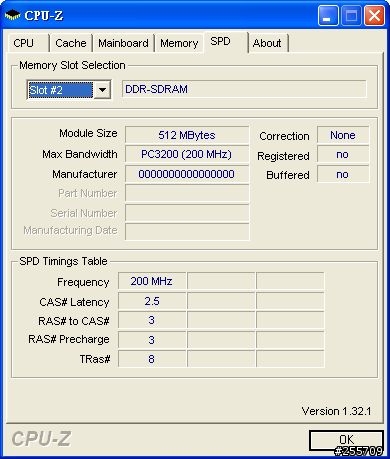The width and height of the screenshot is (390, 459).
Task: Click the Module Size label
Action: (88, 133)
